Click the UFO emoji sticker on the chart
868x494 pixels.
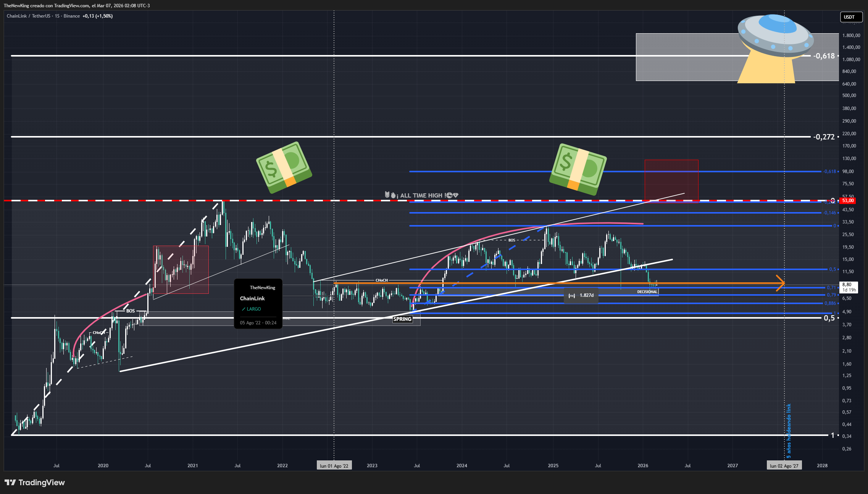click(x=775, y=48)
